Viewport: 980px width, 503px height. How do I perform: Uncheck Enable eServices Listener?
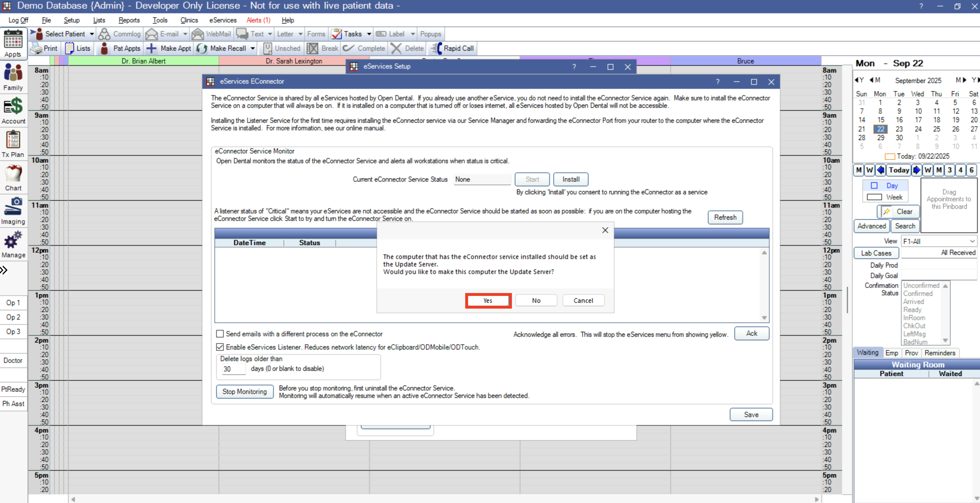click(x=220, y=347)
